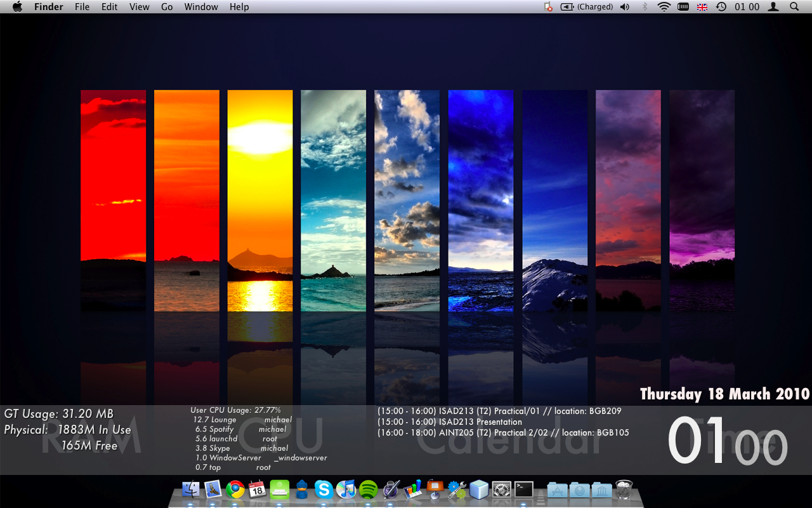Open the Apple menu
Screen dimensions: 812x508
(x=17, y=7)
